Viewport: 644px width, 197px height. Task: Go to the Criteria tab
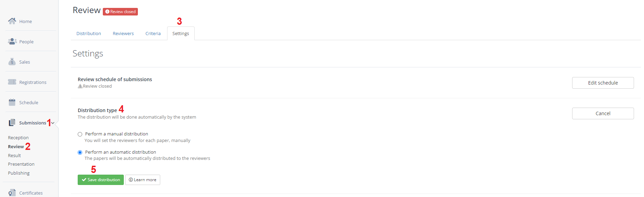[153, 33]
